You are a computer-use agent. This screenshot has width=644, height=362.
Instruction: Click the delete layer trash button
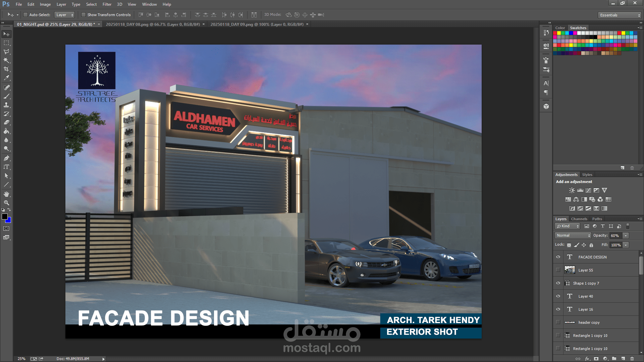pos(632,359)
